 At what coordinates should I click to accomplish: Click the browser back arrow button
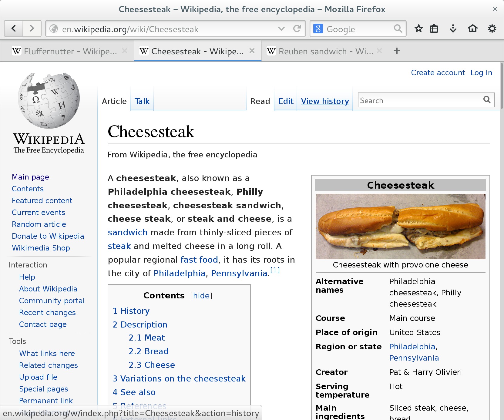13,29
